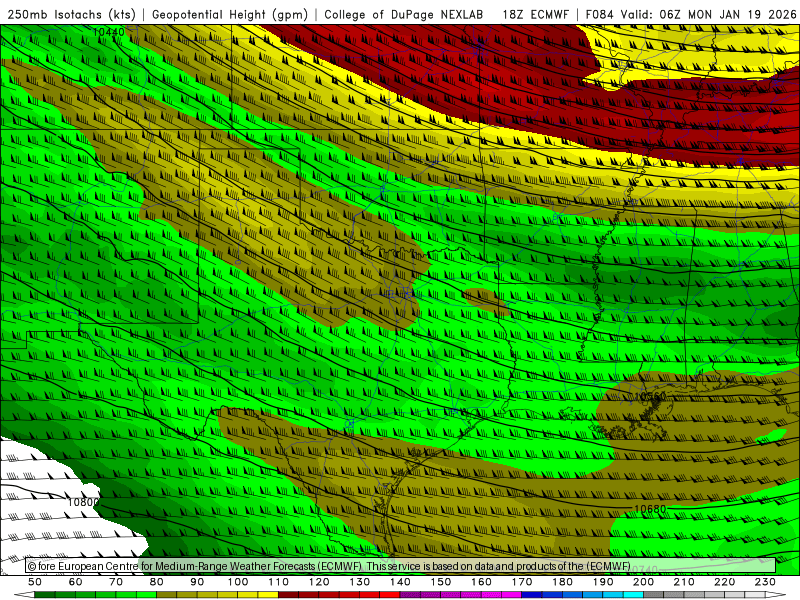Image resolution: width=800 pixels, height=600 pixels.
Task: Click the 50 value on color scale
Action: (x=35, y=582)
